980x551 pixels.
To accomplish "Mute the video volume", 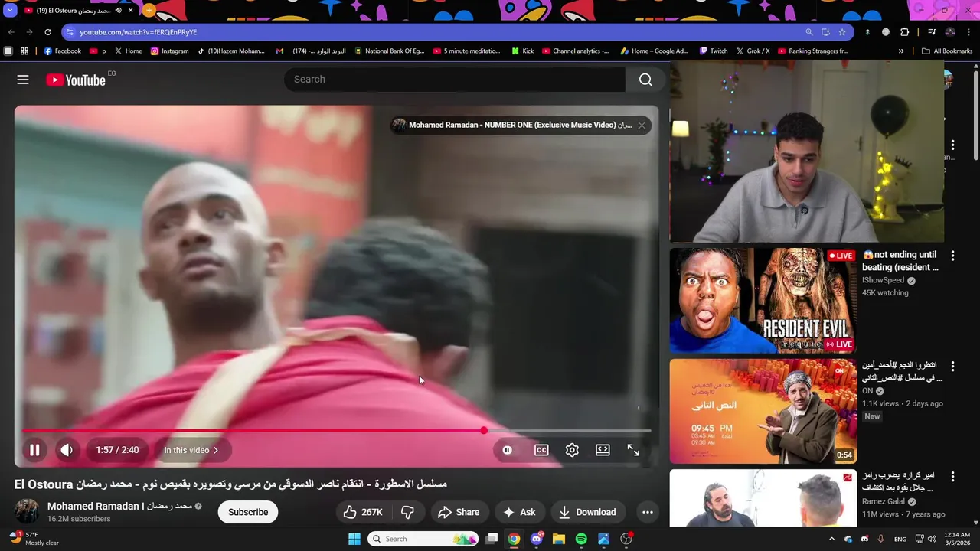I will tap(67, 450).
